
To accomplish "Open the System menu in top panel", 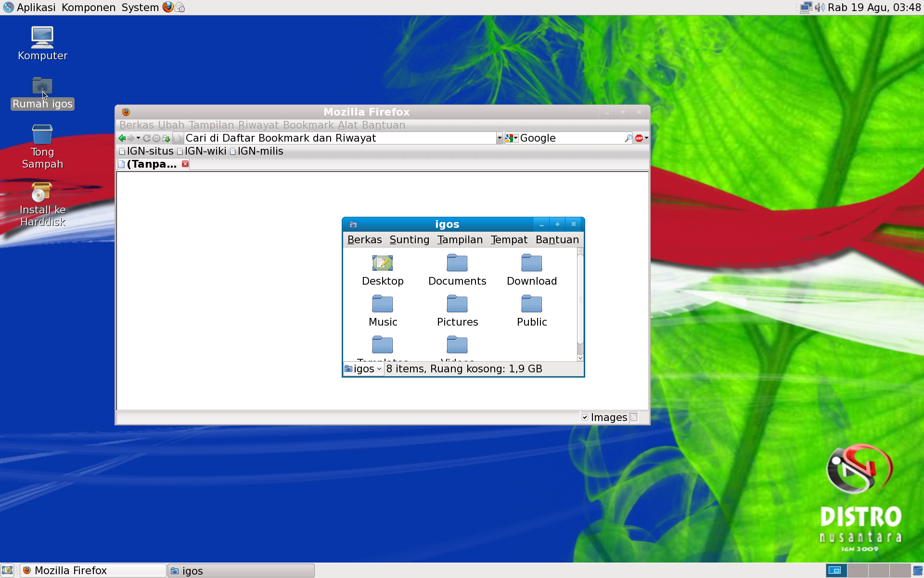I will point(140,7).
